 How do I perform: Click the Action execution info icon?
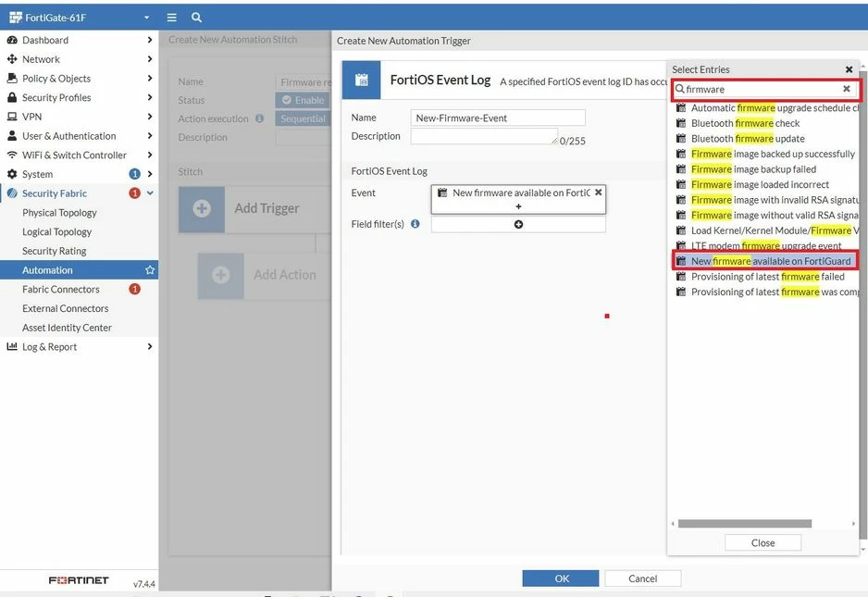[260, 118]
